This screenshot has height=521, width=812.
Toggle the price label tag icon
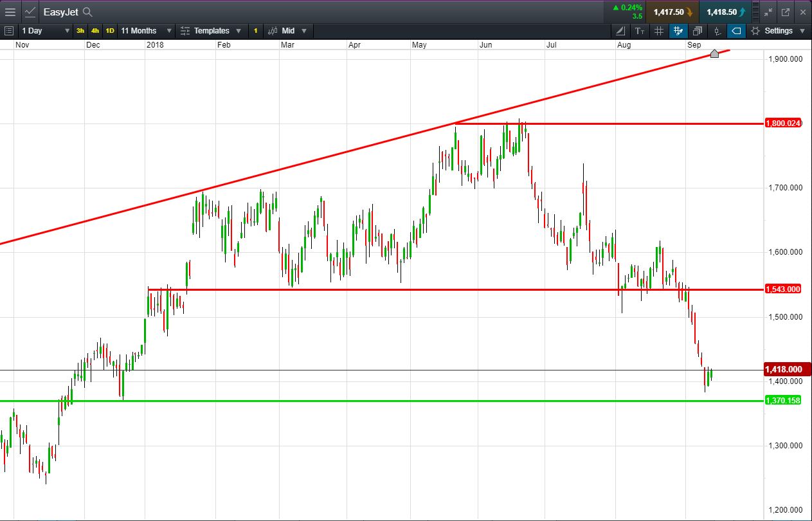[737, 30]
